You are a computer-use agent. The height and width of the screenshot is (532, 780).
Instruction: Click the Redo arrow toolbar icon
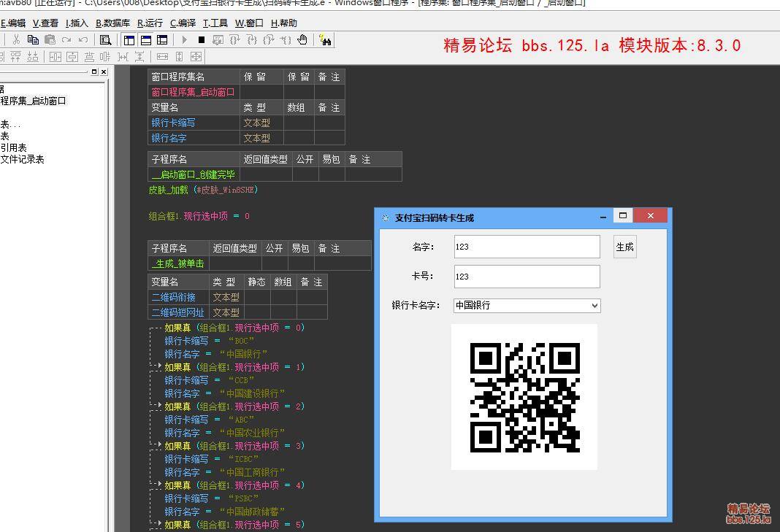pos(66,40)
